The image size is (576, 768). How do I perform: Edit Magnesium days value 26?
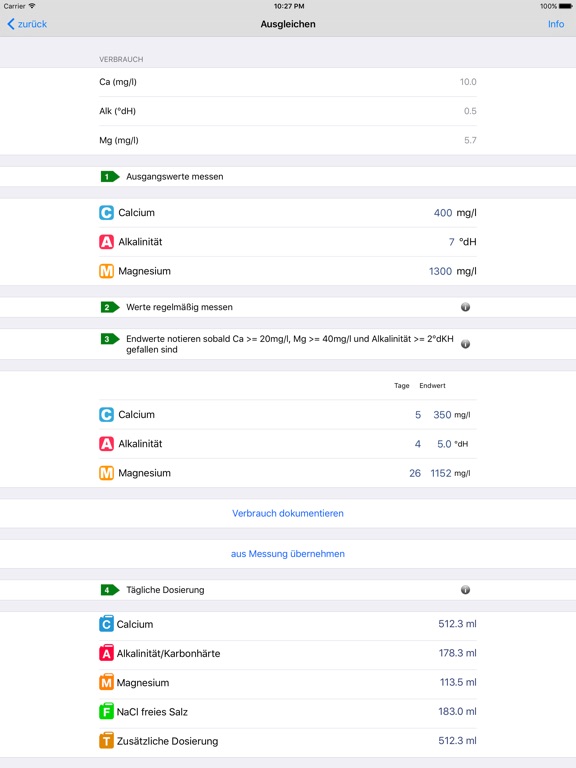click(x=415, y=473)
